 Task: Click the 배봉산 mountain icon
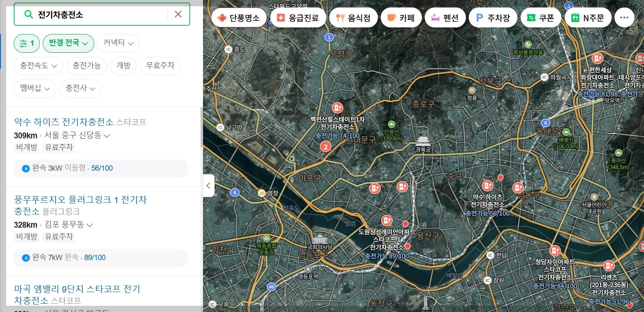[566, 132]
